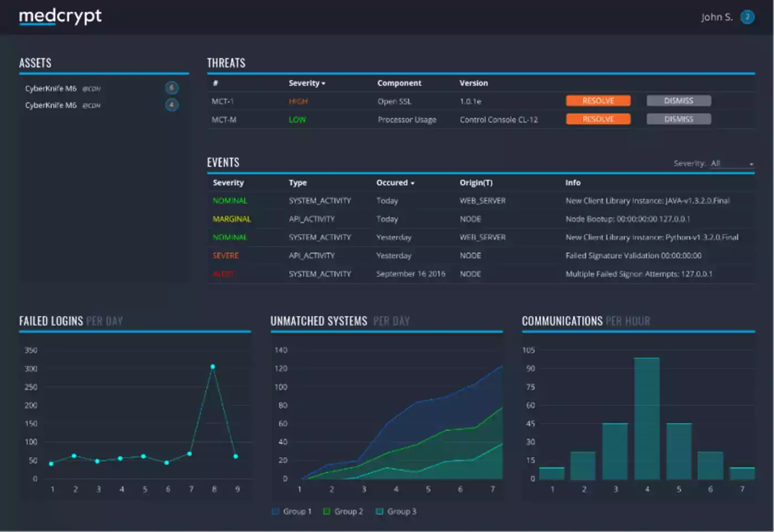Sort events by Occured column
774x532 pixels.
coord(395,182)
